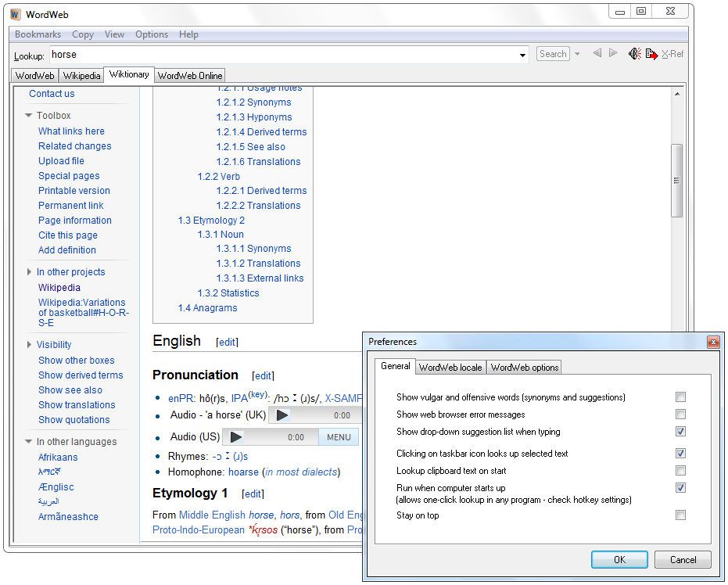728x585 pixels.
Task: Uncheck Run when computer starts up
Action: tap(680, 487)
